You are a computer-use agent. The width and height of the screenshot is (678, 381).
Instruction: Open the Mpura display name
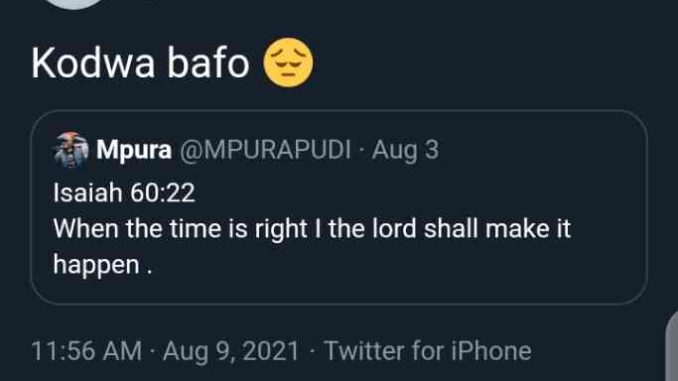134,150
